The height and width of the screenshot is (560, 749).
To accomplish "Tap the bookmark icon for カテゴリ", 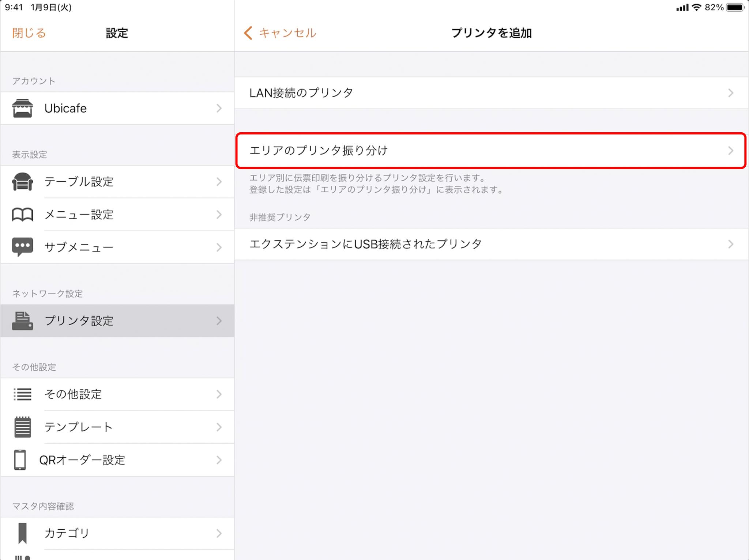I will (22, 533).
